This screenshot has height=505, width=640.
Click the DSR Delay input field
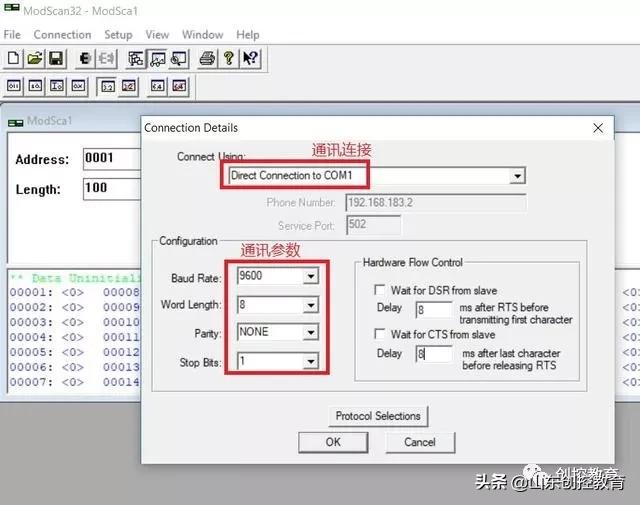[434, 310]
